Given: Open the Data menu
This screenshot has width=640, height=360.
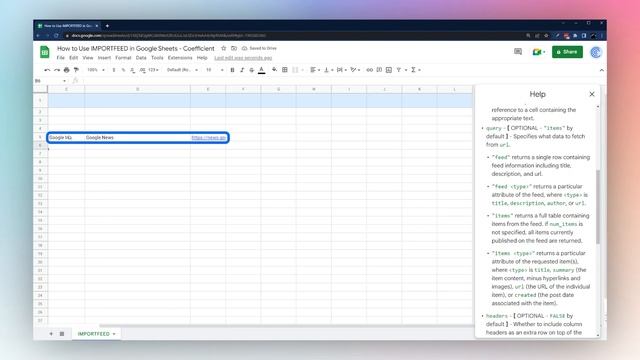Looking at the screenshot, I should point(141,58).
